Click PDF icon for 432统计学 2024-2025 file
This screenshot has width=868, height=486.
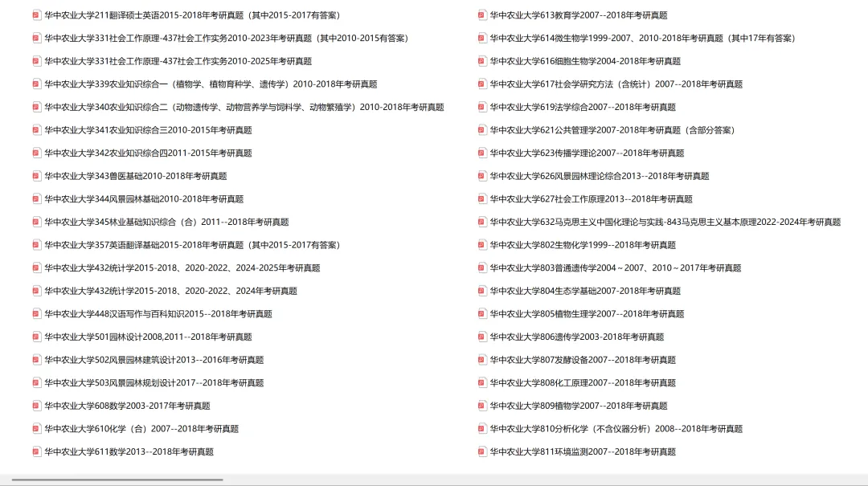click(x=36, y=268)
